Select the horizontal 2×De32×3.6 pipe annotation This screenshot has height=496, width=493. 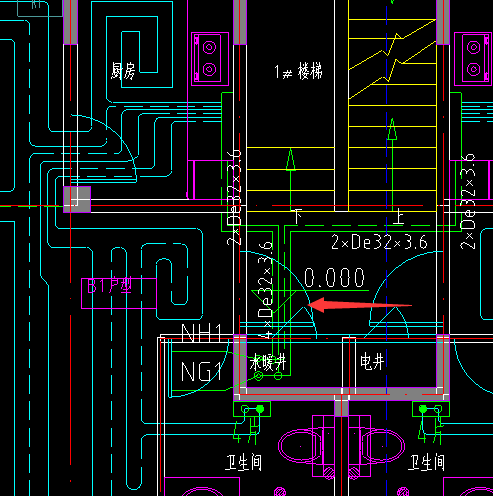pyautogui.click(x=379, y=242)
